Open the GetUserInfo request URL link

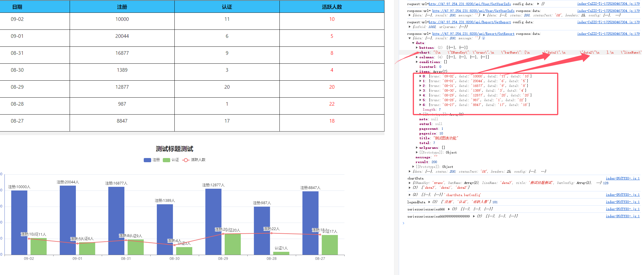470,4
